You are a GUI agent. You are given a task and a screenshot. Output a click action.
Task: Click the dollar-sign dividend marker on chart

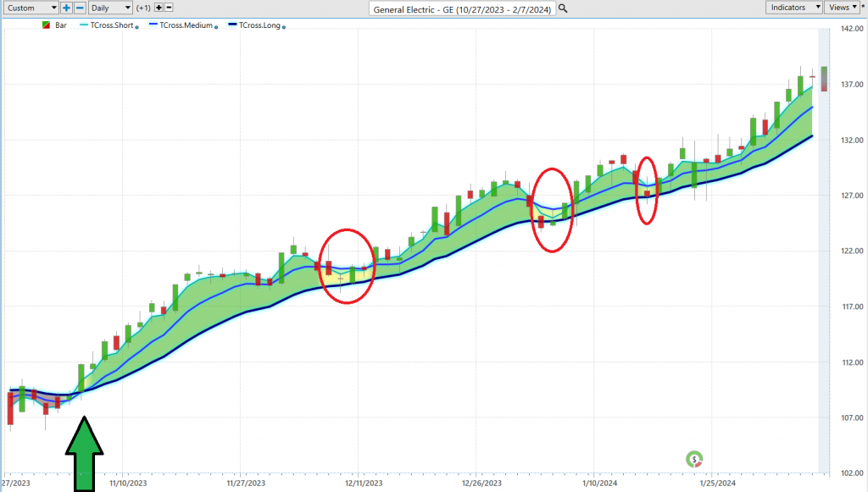(694, 459)
